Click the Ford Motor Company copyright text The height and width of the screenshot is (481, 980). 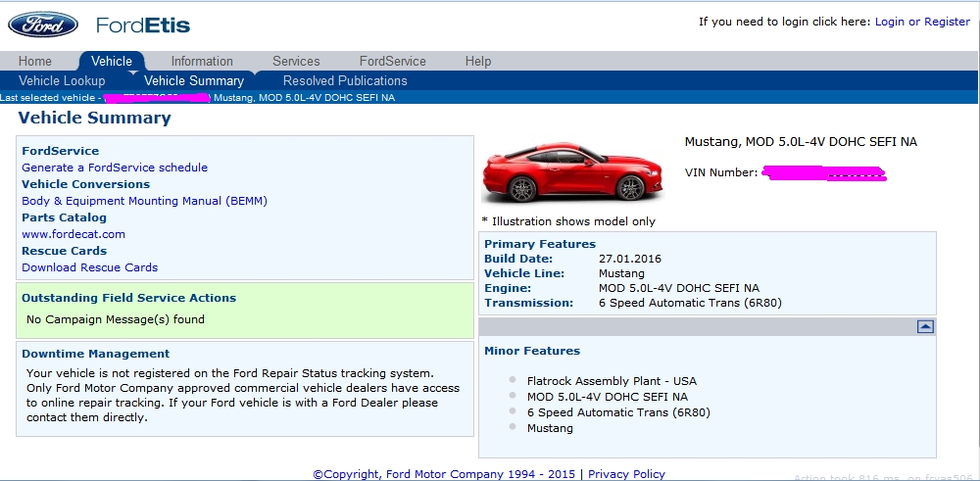point(444,474)
